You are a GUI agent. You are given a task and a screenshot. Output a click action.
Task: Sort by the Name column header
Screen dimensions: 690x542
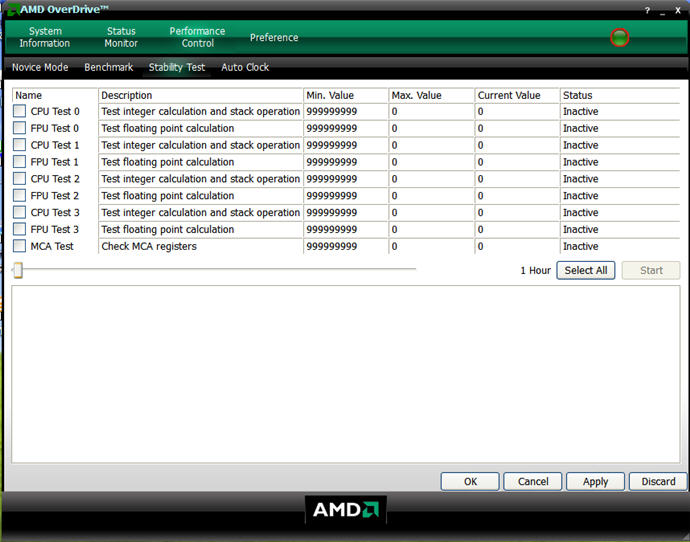point(55,95)
